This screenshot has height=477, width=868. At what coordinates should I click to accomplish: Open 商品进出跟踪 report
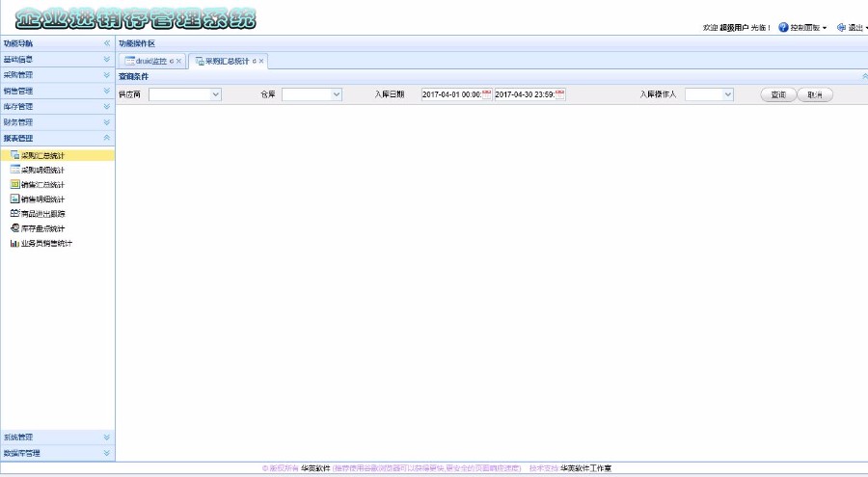point(42,214)
